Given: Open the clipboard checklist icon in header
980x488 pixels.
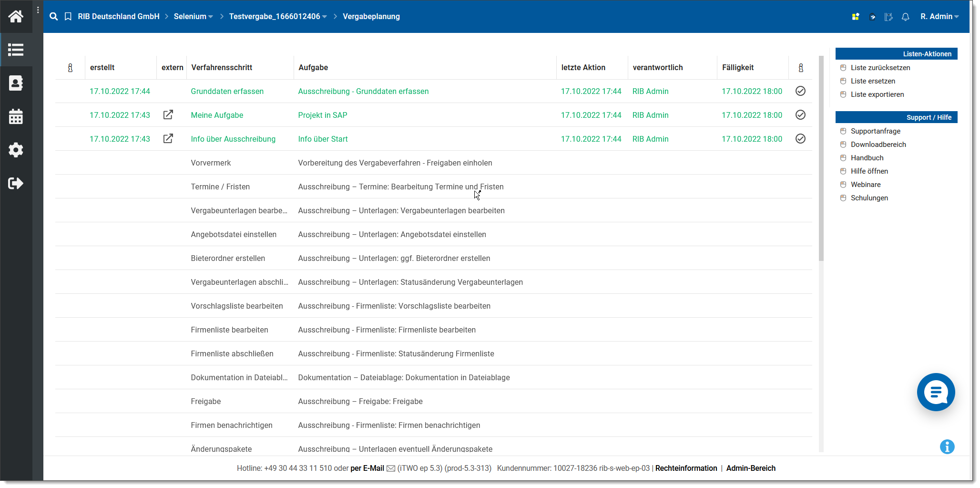Looking at the screenshot, I should coord(872,17).
